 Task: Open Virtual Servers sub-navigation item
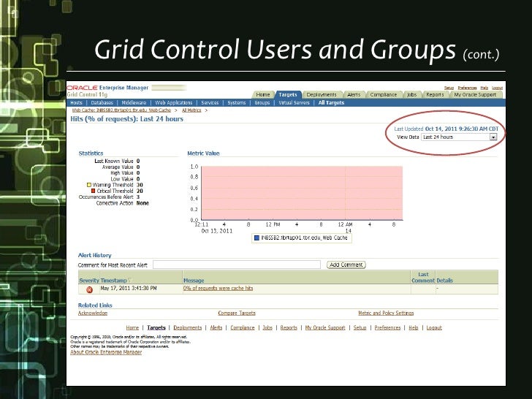click(294, 103)
